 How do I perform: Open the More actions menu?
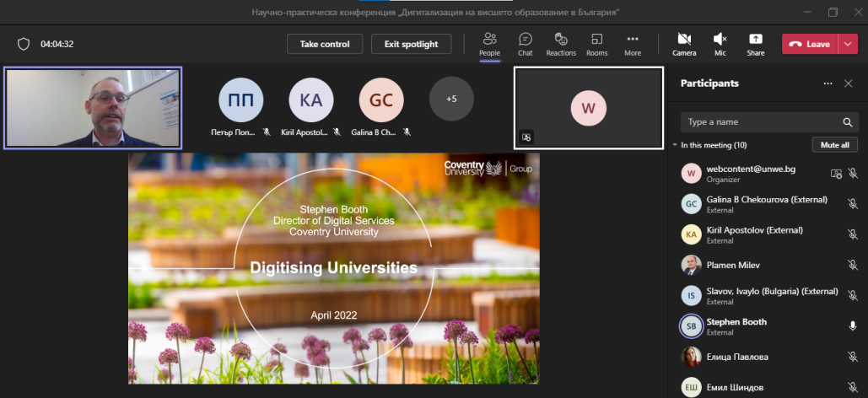632,45
